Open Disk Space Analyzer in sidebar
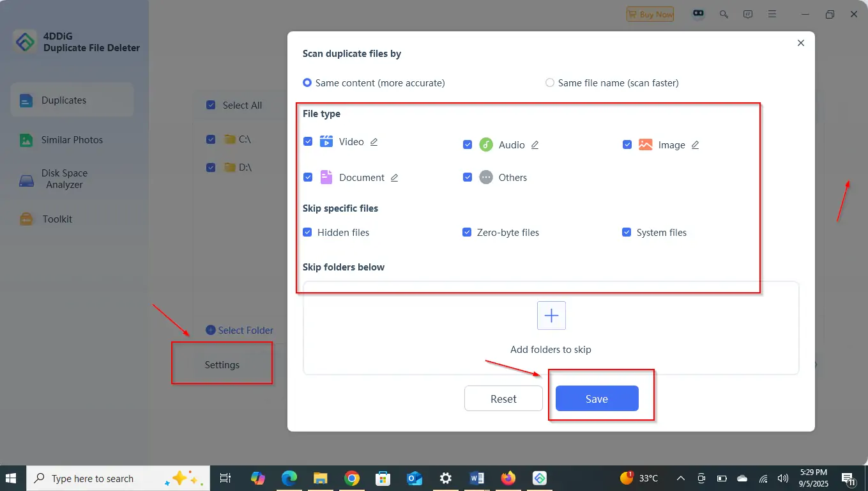This screenshot has height=491, width=868. pos(64,179)
